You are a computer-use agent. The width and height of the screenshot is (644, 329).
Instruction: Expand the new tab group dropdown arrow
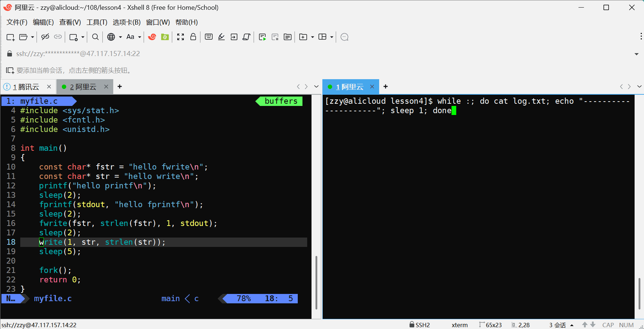point(313,37)
